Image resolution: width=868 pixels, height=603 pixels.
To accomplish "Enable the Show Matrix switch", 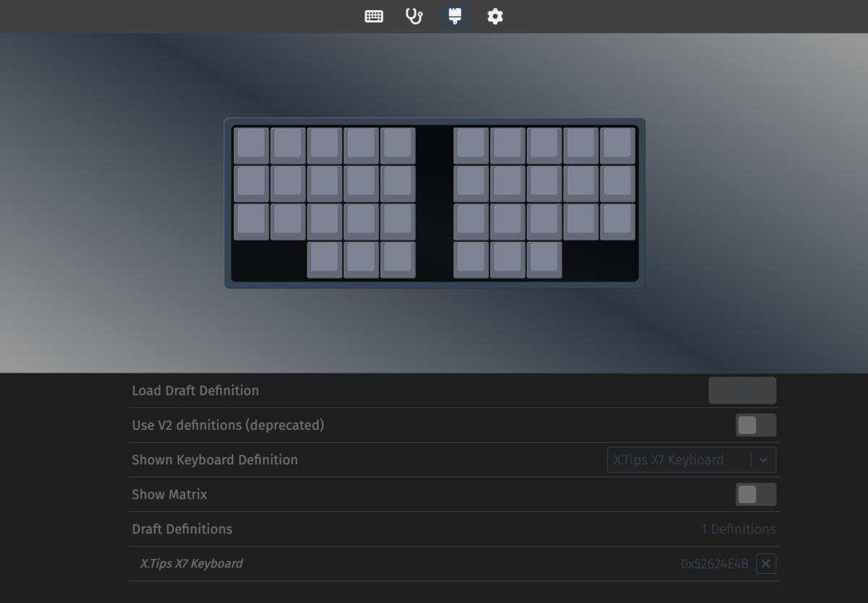I will click(756, 494).
